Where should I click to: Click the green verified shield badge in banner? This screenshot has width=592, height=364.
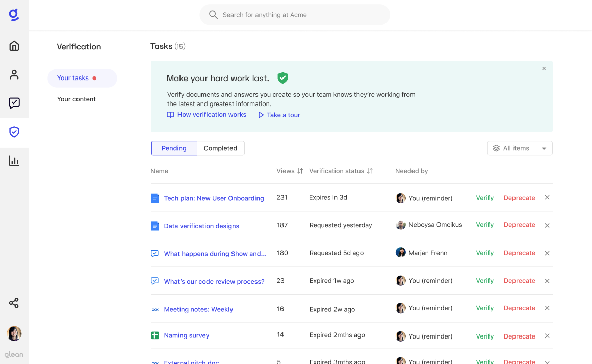283,78
